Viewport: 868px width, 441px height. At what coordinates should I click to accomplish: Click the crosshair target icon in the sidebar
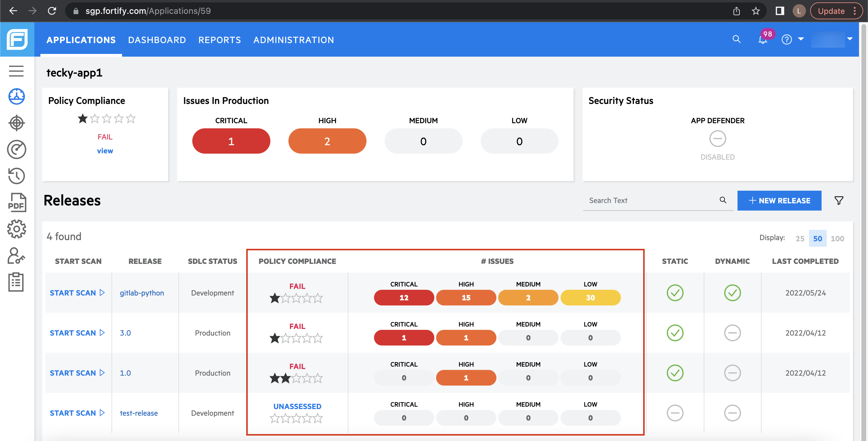coord(16,123)
